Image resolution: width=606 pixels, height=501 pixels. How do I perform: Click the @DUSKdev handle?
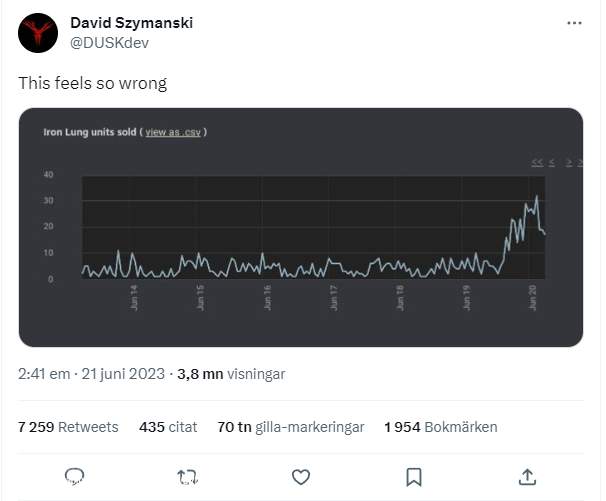click(107, 43)
